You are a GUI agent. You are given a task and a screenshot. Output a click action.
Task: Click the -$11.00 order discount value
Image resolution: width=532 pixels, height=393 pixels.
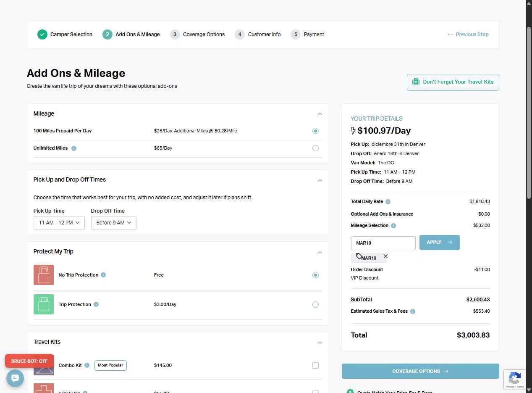point(482,270)
